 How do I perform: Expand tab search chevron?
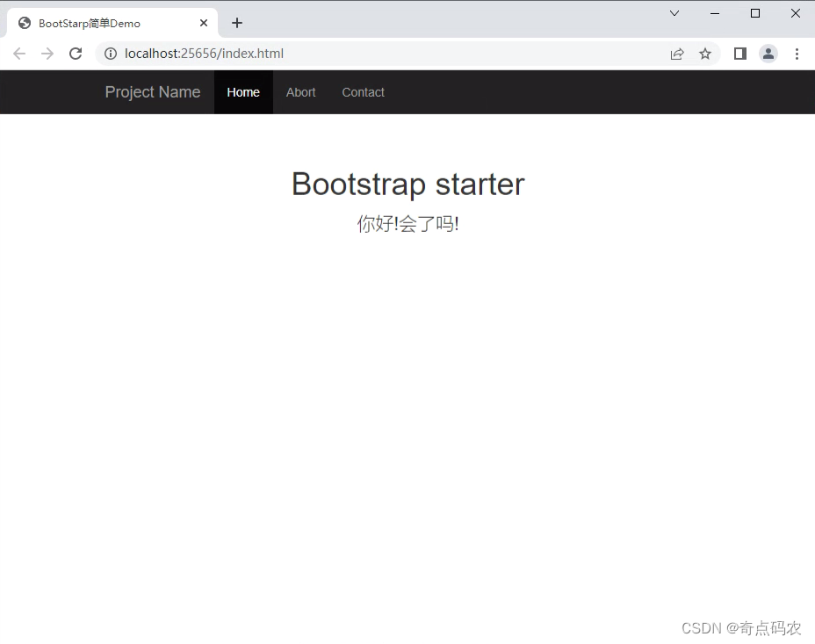tap(674, 13)
